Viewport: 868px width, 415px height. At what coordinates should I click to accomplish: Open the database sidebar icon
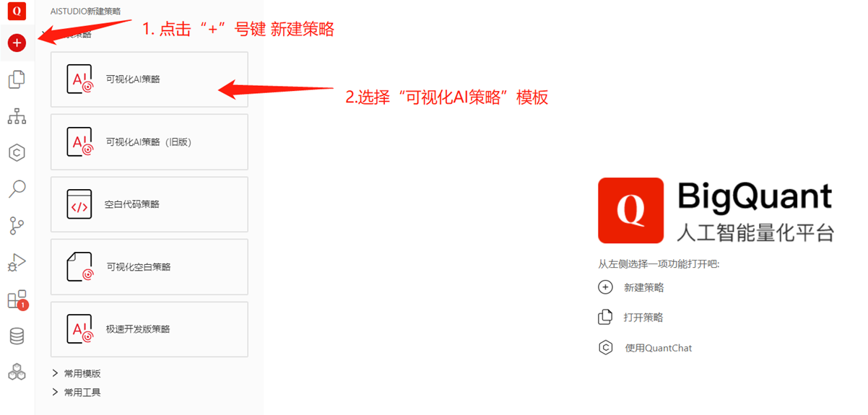tap(17, 336)
